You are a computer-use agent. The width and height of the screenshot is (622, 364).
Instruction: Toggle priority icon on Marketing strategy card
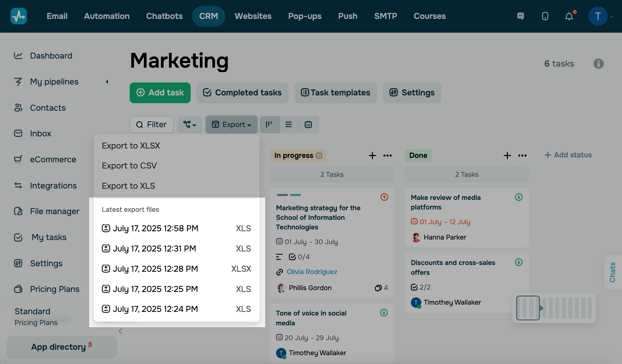coord(384,197)
